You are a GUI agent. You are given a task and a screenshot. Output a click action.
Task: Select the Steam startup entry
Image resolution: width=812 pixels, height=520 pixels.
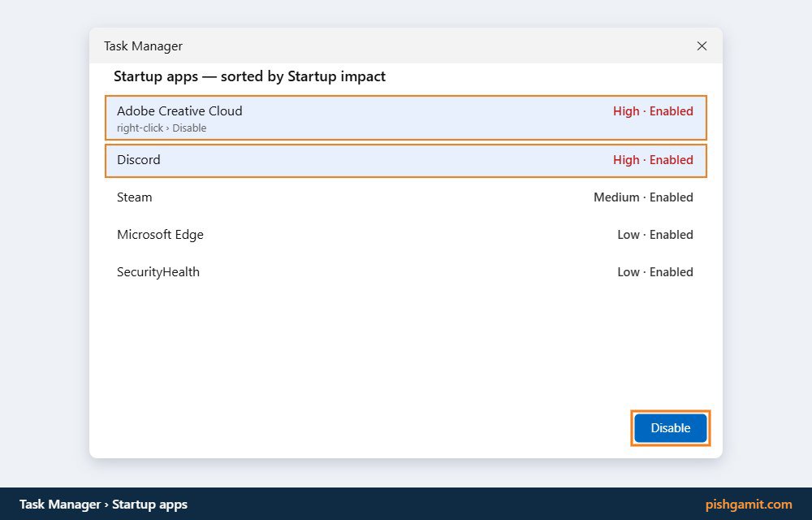click(405, 197)
